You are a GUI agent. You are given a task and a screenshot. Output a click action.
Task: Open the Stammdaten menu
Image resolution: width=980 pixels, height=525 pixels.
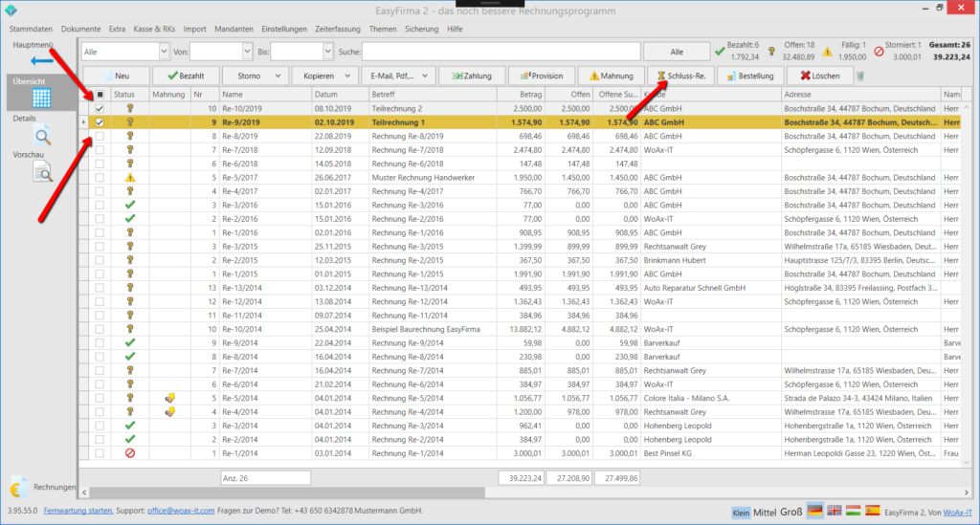pos(32,29)
